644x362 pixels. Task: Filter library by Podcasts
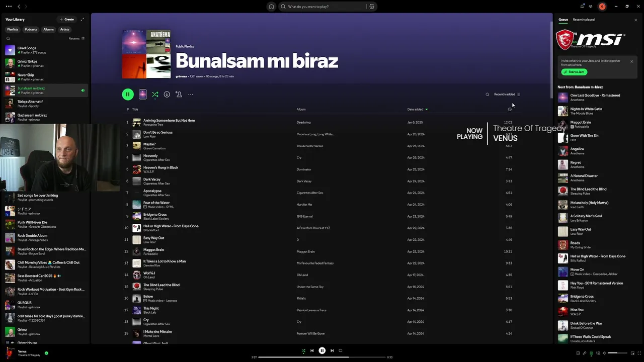(31, 29)
